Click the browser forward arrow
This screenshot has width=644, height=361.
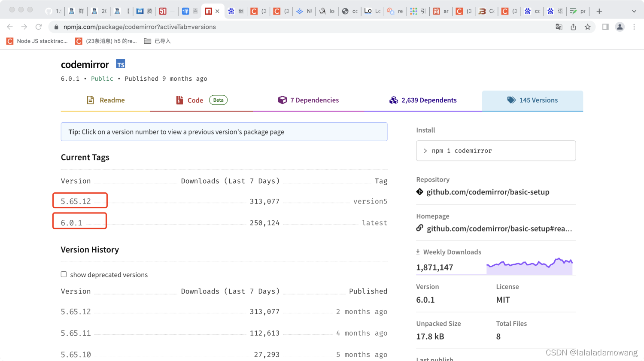click(x=24, y=27)
